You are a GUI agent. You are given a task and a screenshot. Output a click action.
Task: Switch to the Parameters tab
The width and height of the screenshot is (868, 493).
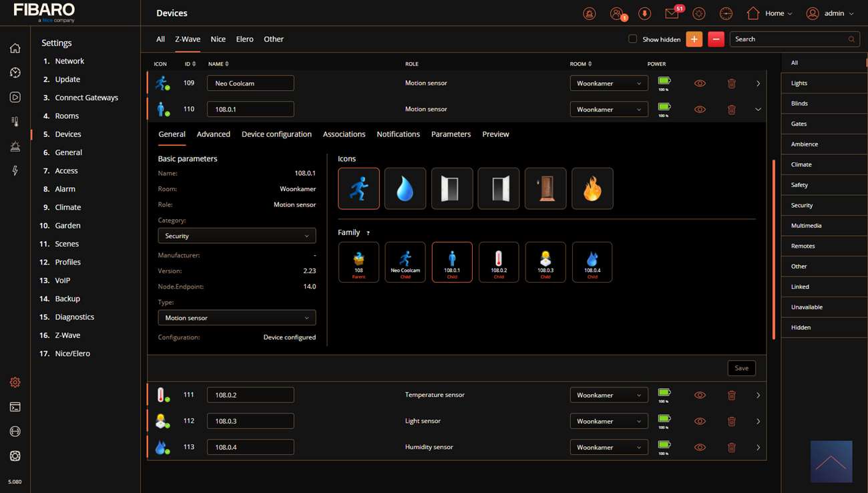point(451,134)
